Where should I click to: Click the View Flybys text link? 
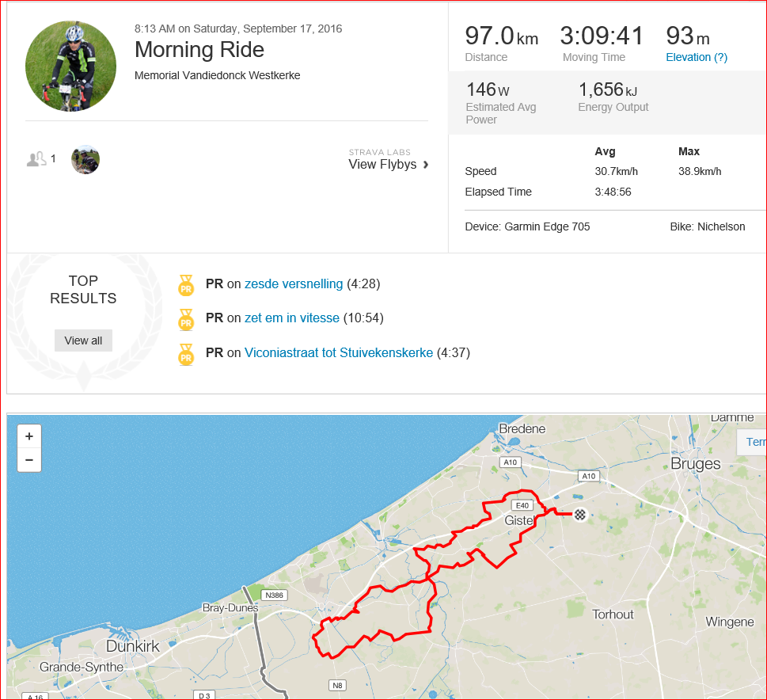click(382, 165)
